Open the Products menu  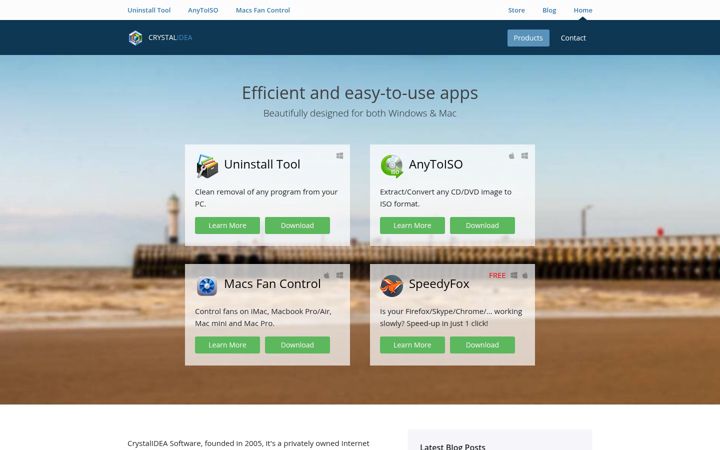click(x=528, y=38)
